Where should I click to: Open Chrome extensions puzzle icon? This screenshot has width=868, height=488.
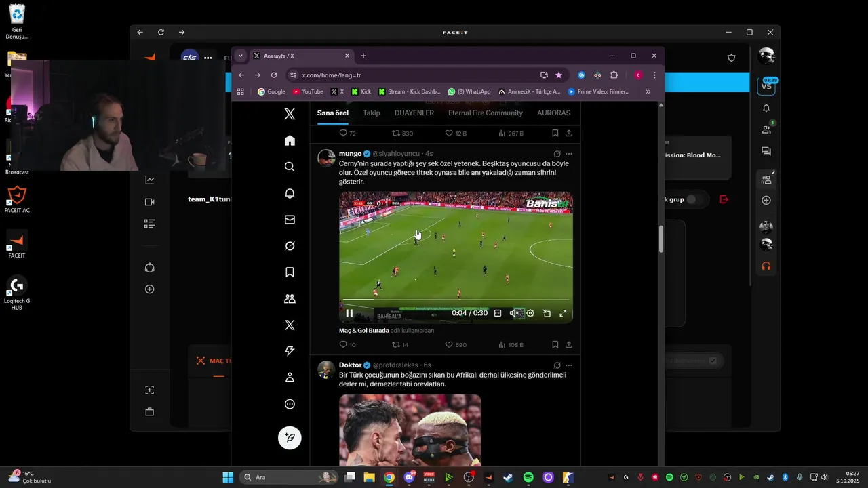pos(614,75)
